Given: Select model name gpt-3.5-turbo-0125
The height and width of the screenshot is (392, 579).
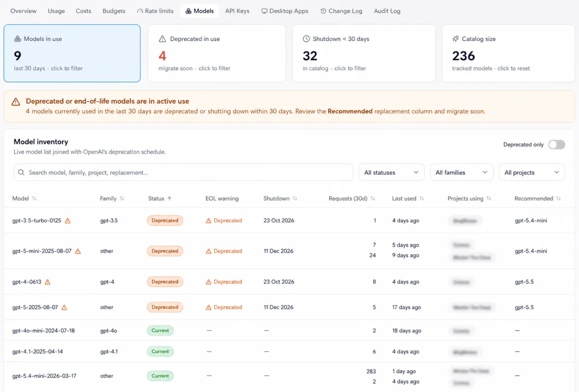Looking at the screenshot, I should tap(37, 220).
